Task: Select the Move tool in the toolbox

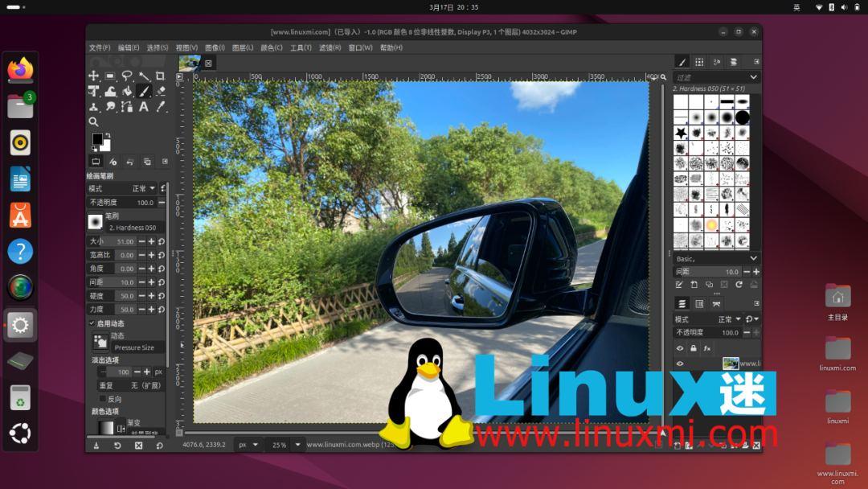Action: 93,76
